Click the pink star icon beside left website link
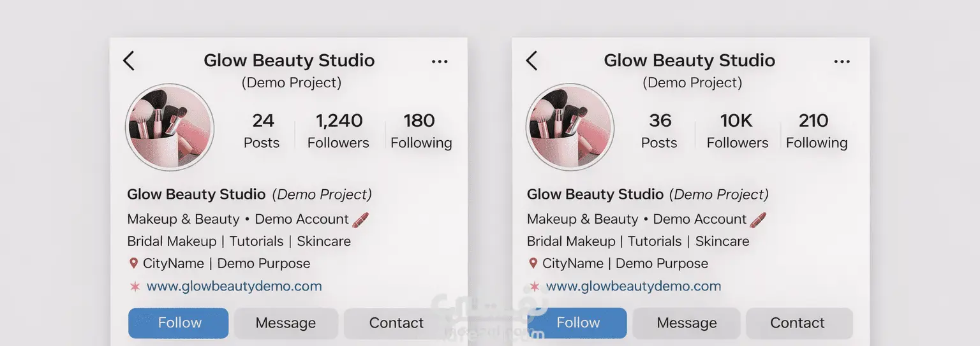This screenshot has width=980, height=346. pos(135,286)
